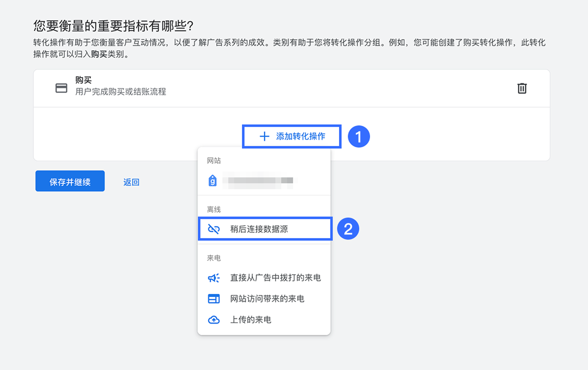The width and height of the screenshot is (588, 370).
Task: Click the 用户完成购买或结账流程 description
Action: pyautogui.click(x=121, y=92)
